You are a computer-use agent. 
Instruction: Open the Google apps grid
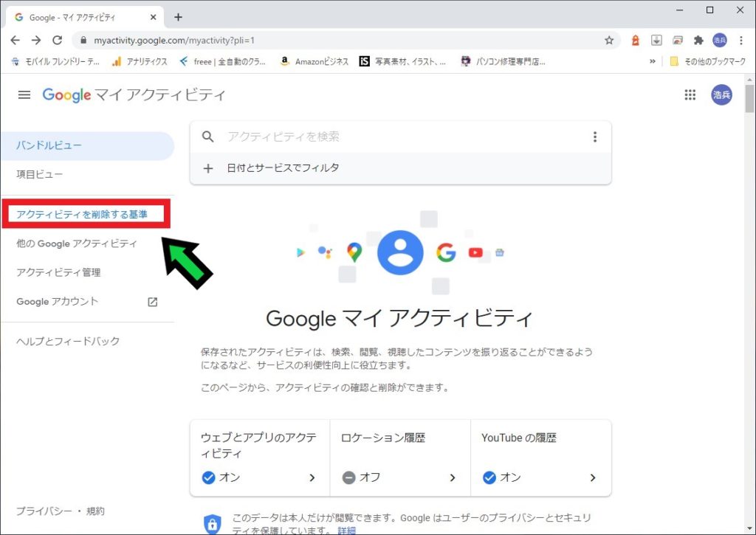click(x=690, y=94)
